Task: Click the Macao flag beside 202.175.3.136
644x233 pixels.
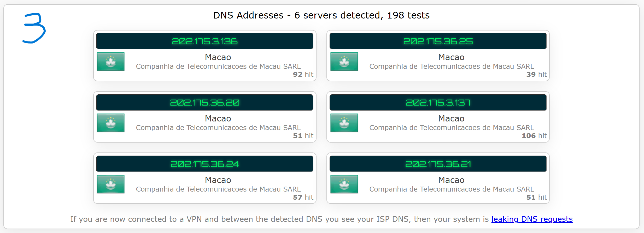Action: pos(110,62)
